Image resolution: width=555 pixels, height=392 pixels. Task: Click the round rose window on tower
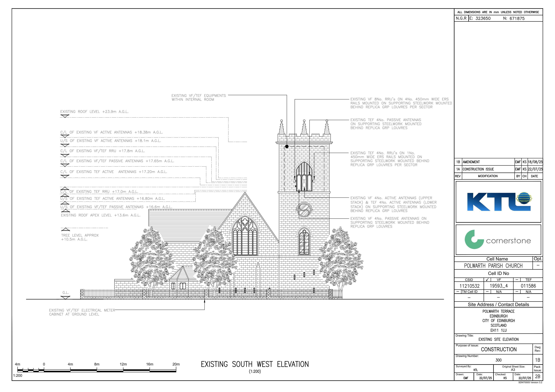click(304, 210)
